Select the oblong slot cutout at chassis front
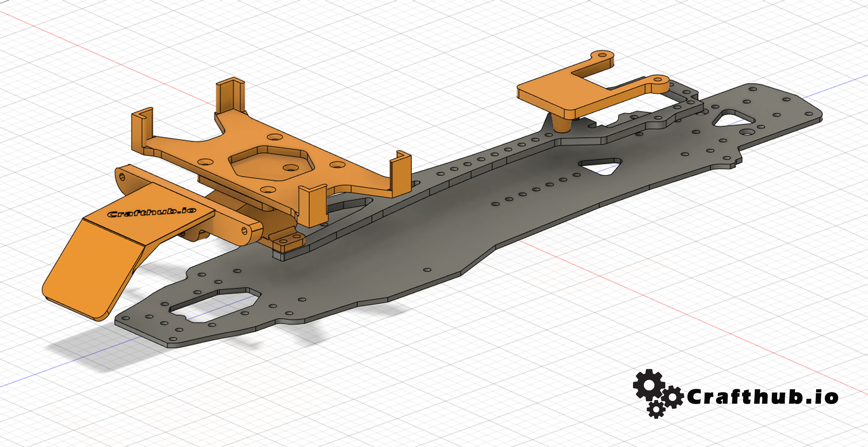Image resolution: width=868 pixels, height=447 pixels. (215, 305)
